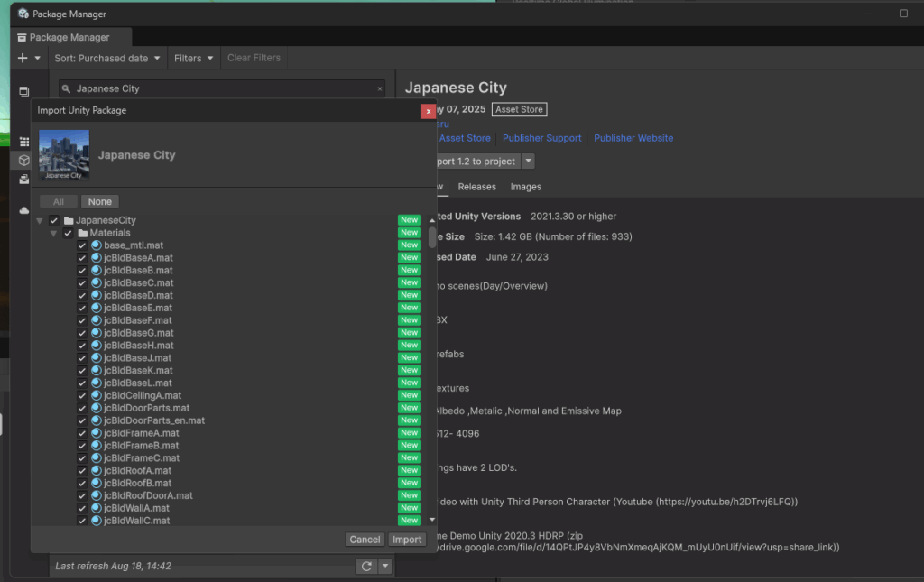Click the Import button in the dialog

407,540
